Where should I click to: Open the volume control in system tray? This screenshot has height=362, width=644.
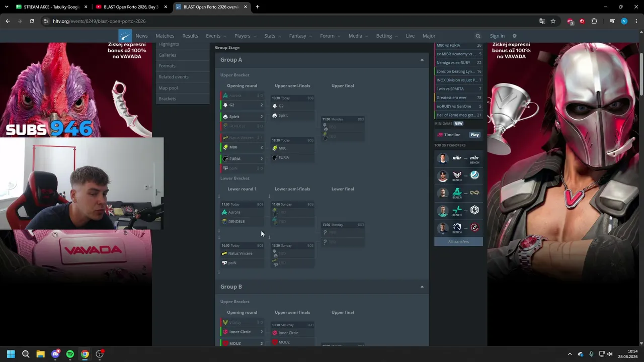609,354
